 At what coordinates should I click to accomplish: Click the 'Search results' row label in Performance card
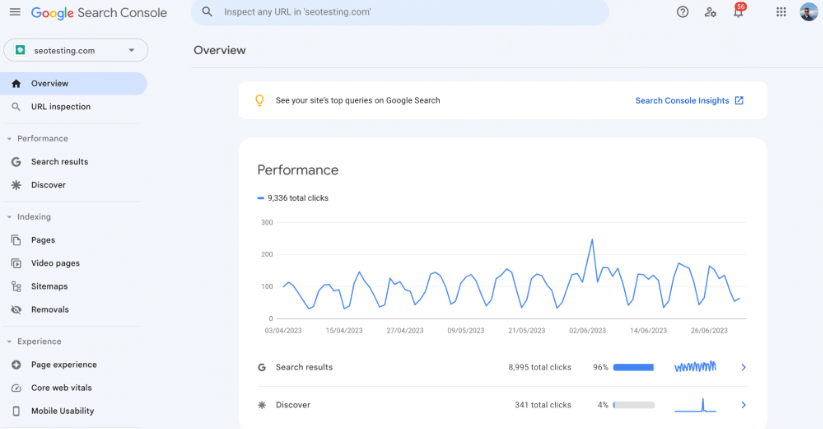(304, 367)
